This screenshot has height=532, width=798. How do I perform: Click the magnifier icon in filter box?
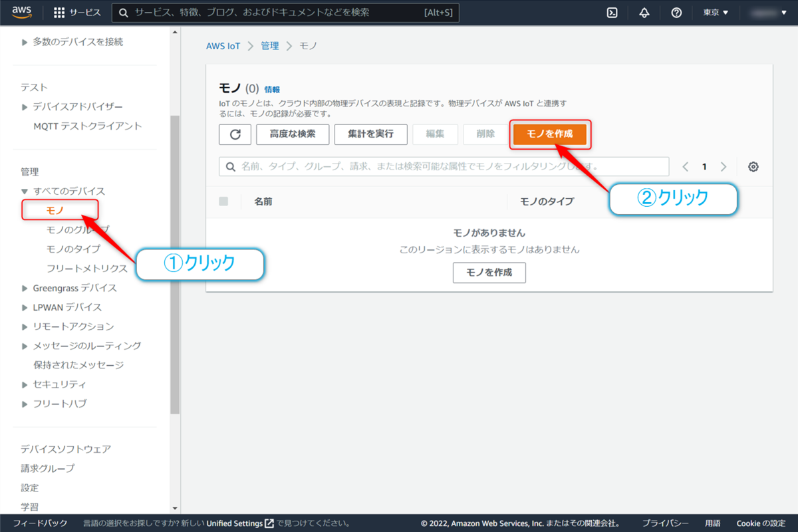[231, 167]
